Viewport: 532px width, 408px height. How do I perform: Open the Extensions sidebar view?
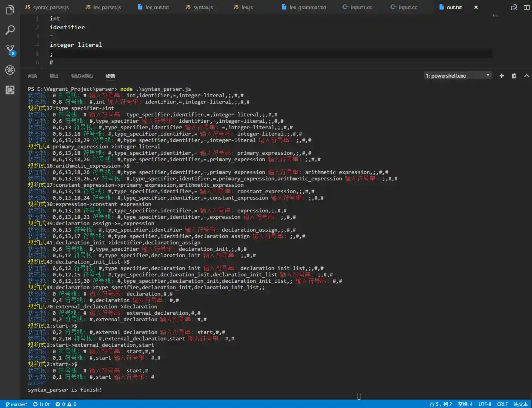click(10, 90)
